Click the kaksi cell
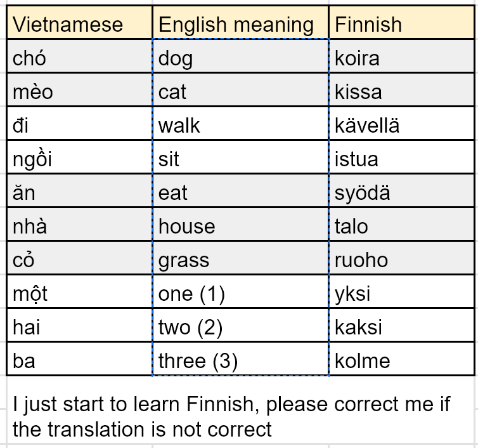The image size is (478, 448). (x=401, y=326)
